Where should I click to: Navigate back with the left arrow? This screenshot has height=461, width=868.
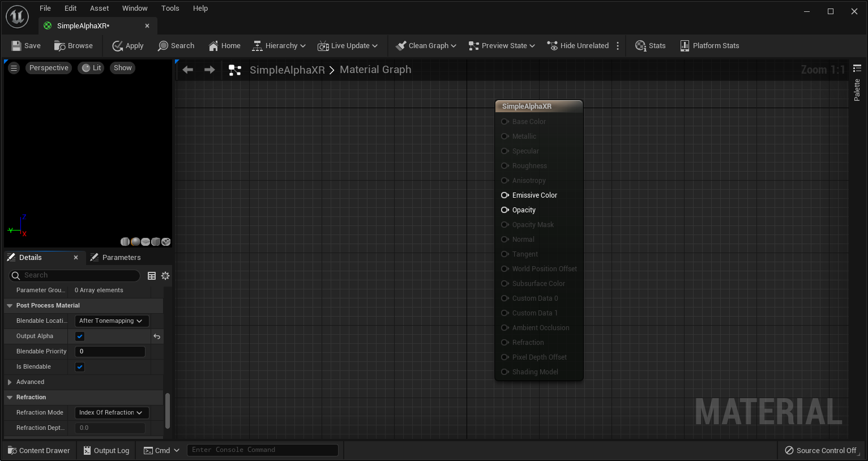pos(188,70)
